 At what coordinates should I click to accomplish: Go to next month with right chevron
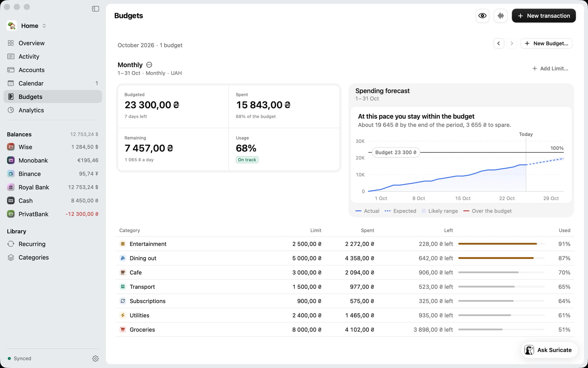click(x=512, y=43)
